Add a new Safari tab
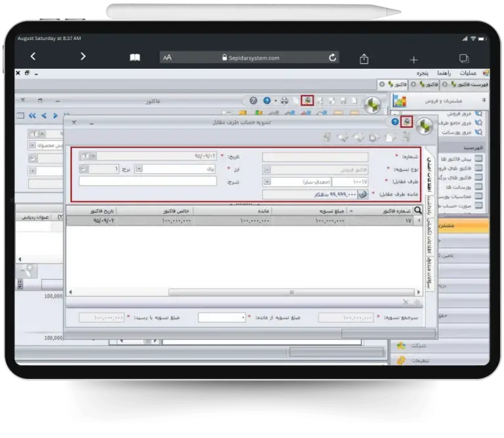 point(413,60)
